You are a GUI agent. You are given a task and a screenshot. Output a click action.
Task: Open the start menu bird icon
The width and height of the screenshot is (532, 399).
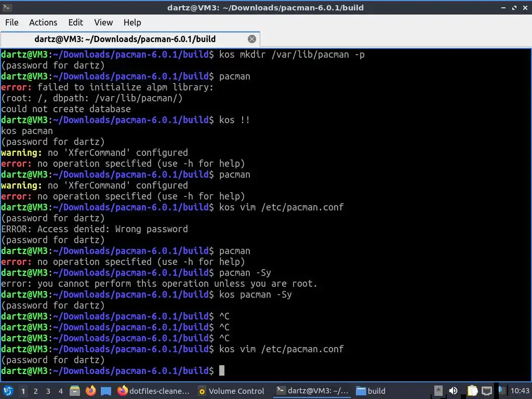coord(8,391)
